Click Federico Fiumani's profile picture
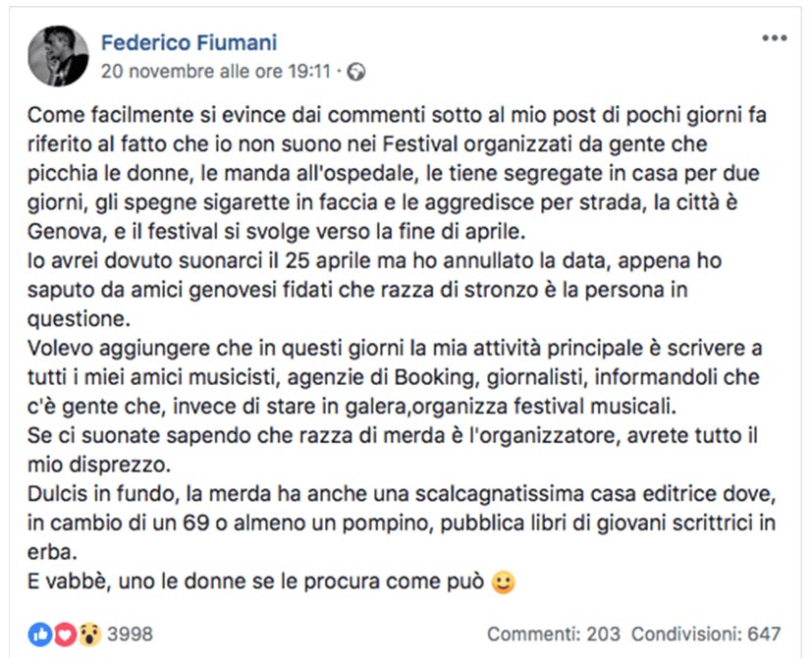The image size is (812, 665). [x=58, y=56]
